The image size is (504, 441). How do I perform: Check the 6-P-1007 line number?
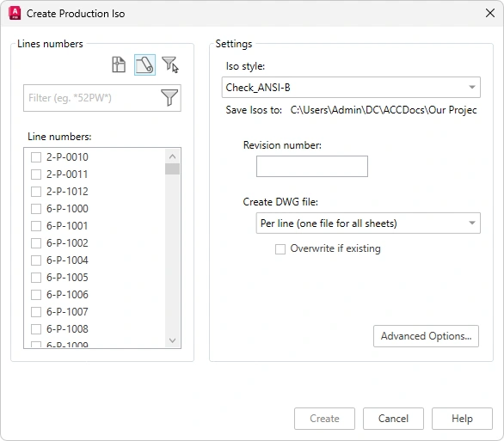[36, 312]
